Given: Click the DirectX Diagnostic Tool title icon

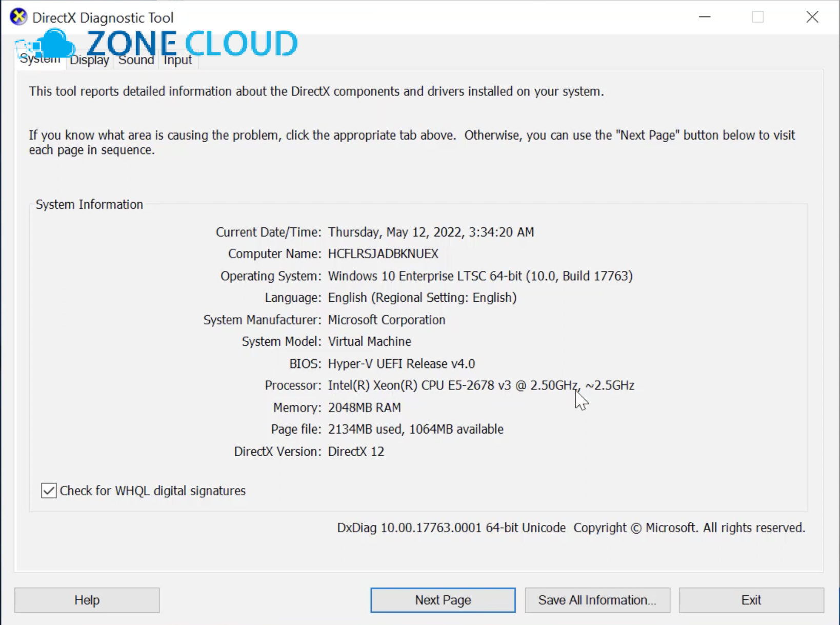Looking at the screenshot, I should point(18,16).
